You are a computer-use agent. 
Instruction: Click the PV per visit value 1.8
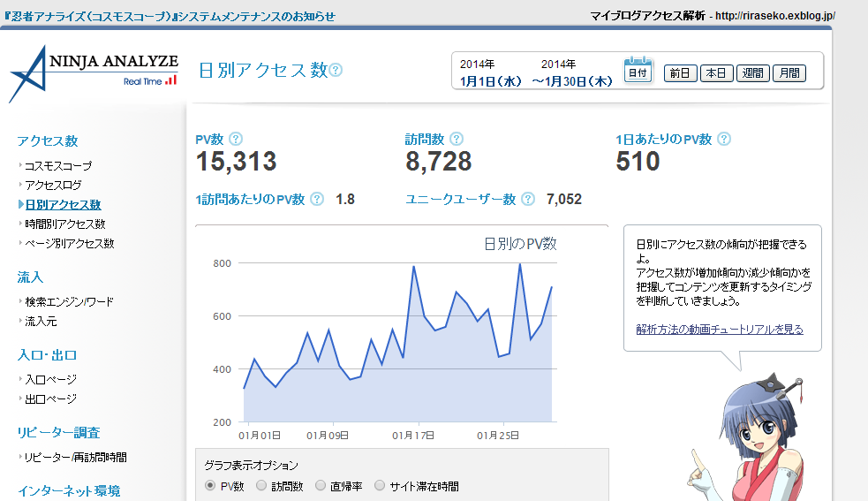[x=345, y=199]
